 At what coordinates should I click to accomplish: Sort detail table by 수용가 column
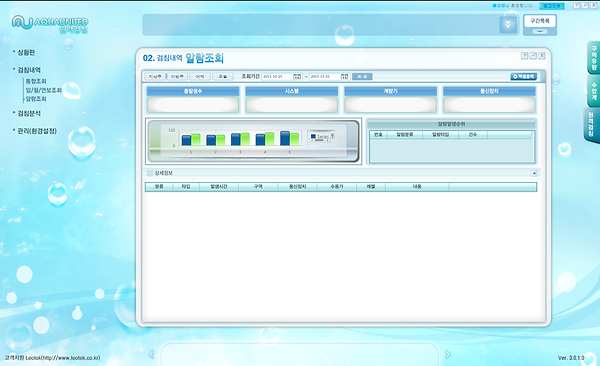point(337,186)
